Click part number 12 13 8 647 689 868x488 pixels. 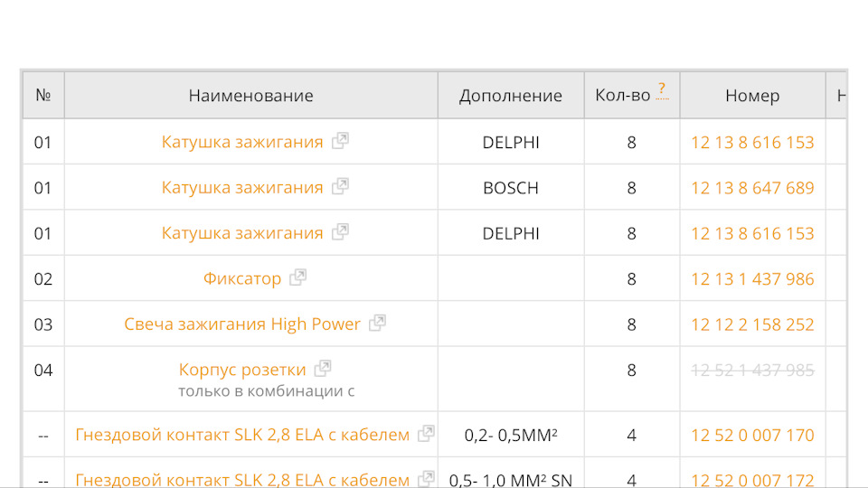point(752,188)
